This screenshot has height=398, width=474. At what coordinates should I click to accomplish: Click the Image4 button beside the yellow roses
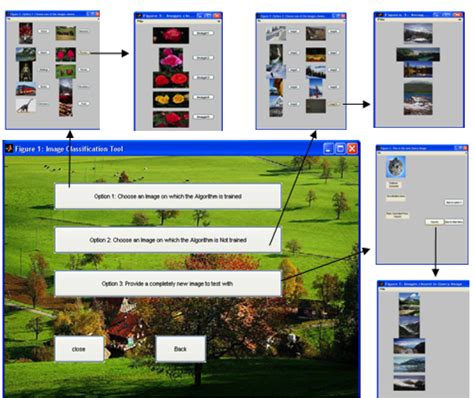coord(203,97)
